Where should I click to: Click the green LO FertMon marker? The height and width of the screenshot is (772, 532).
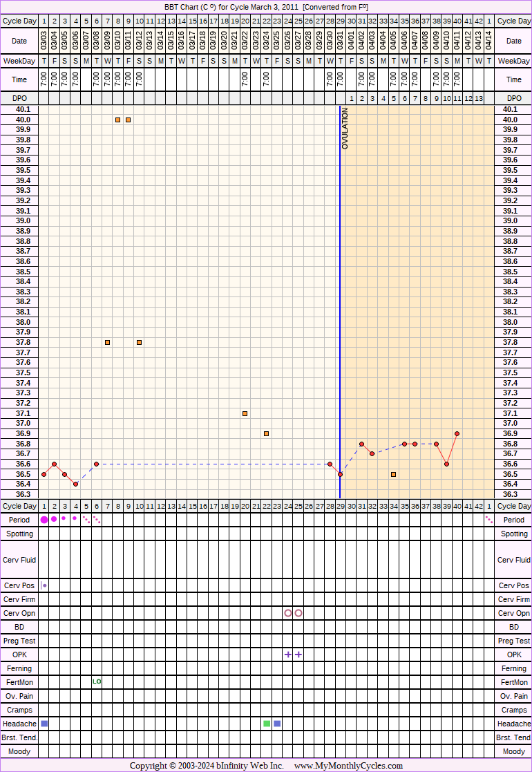coord(97,681)
